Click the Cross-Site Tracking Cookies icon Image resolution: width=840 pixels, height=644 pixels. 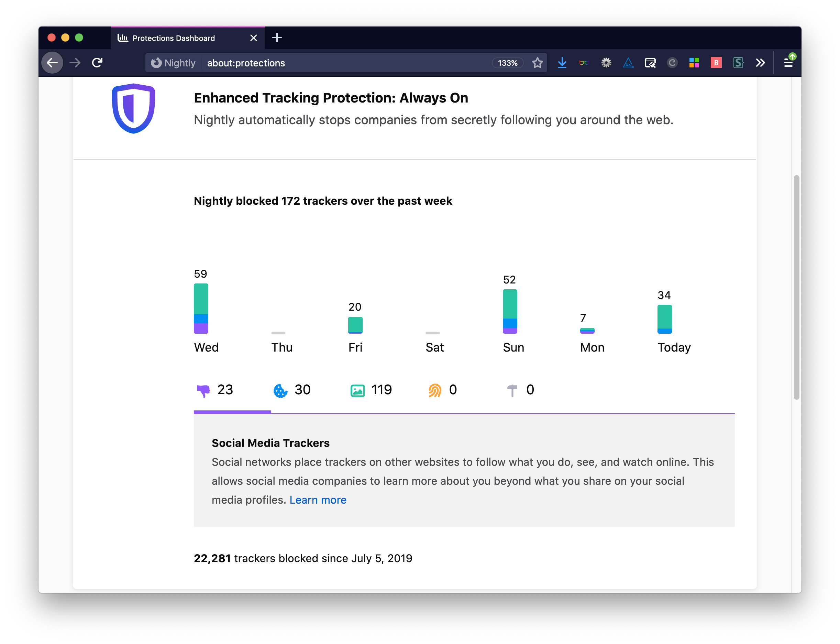coord(280,390)
